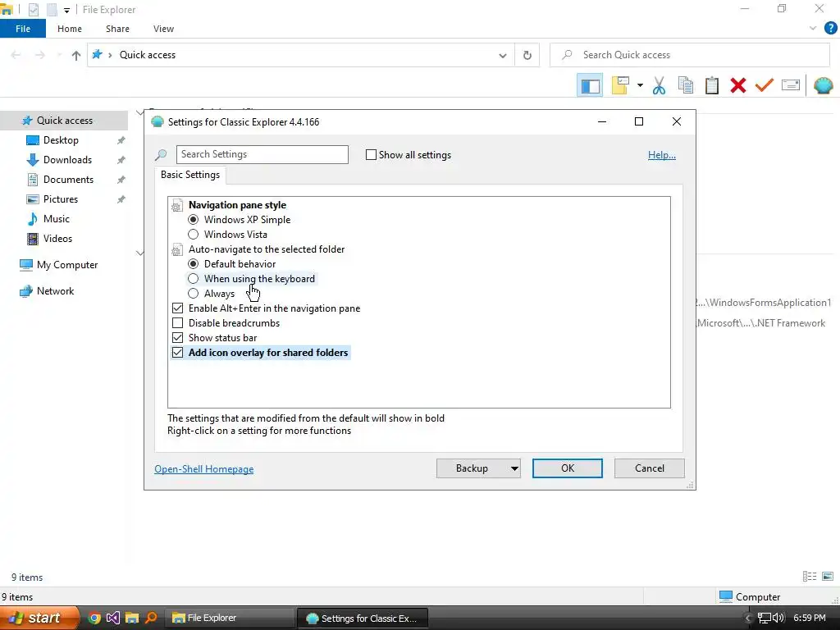Screen dimensions: 840x630
Task: Open Classic Explorer settings shell icon
Action: click(x=824, y=85)
